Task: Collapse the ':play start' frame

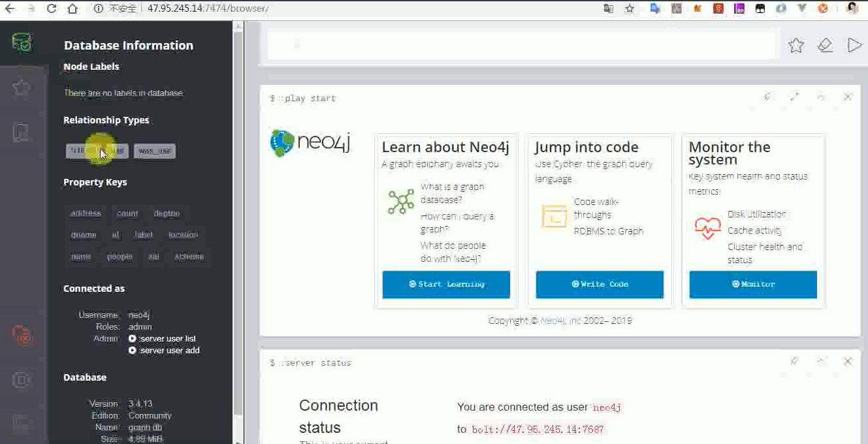Action: point(821,97)
